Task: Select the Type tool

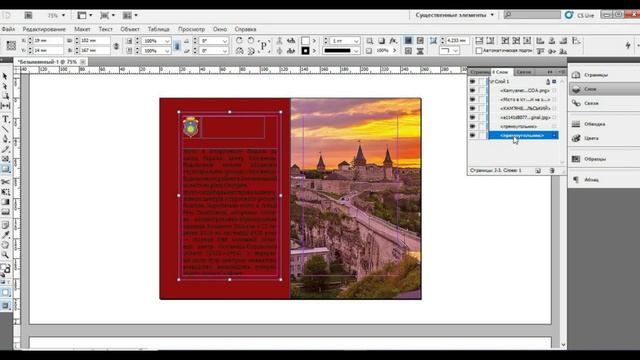Action: coord(5,119)
